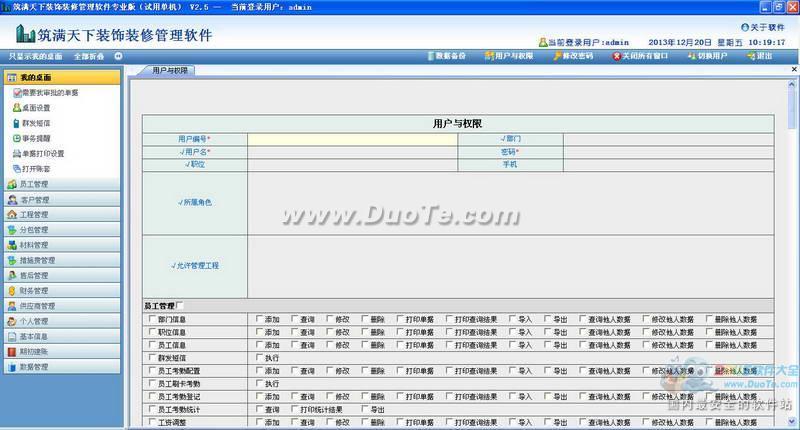This screenshot has width=800, height=430.
Task: Expand 分包管理 sidebar section
Action: tap(62, 230)
